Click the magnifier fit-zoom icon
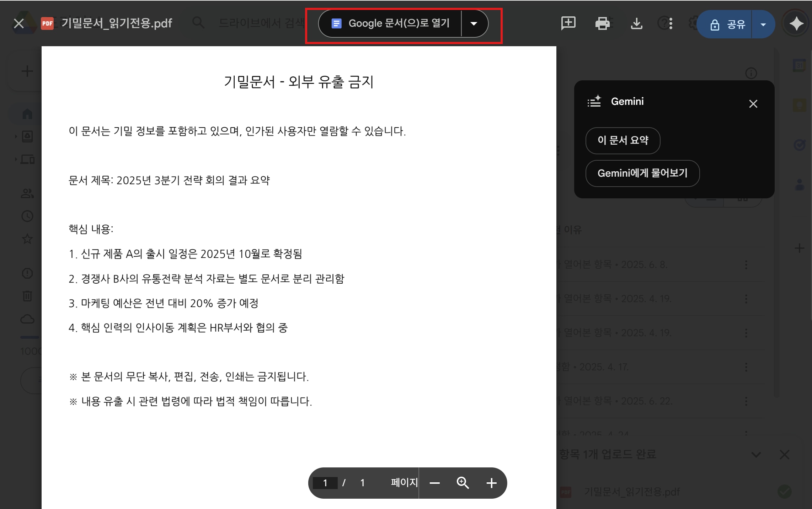 [463, 483]
